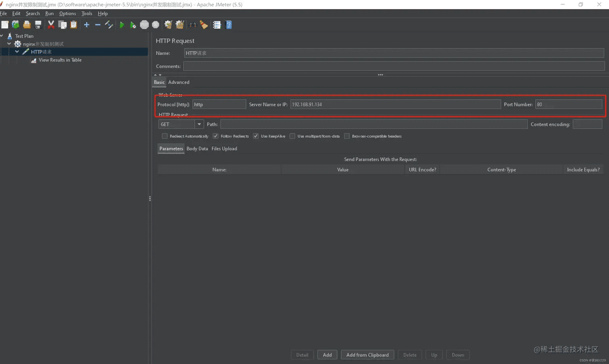Click the green Start test run icon
Screen dimensions: 609x364
122,25
